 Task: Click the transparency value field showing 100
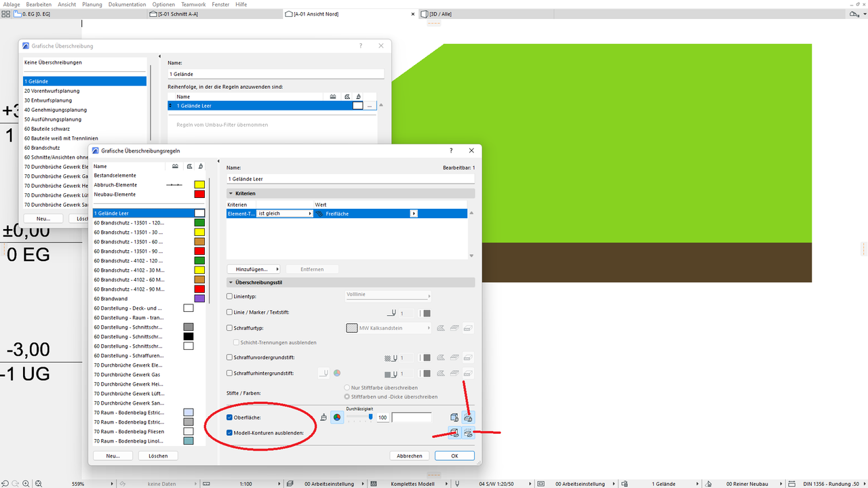tap(382, 417)
